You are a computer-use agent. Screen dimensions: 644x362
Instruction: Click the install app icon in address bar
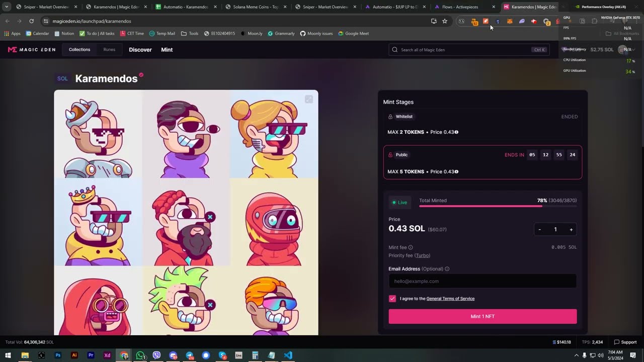click(x=434, y=21)
